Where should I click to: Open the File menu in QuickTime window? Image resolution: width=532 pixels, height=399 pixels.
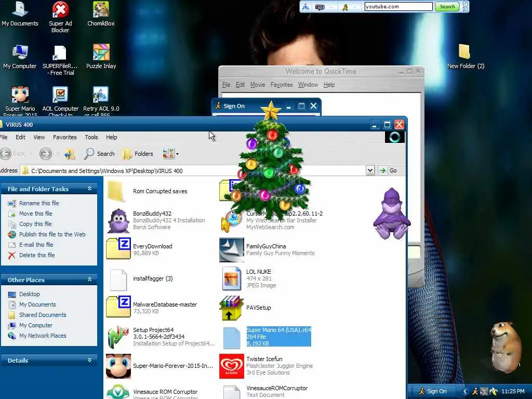(226, 85)
